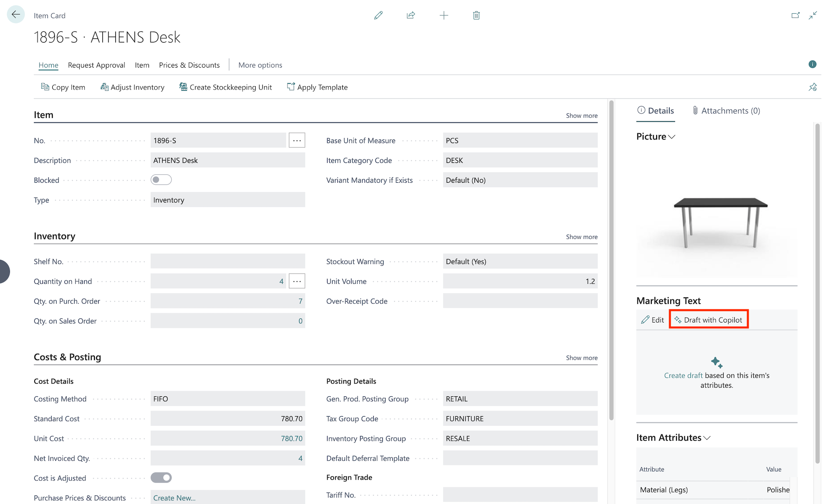Show more in the Item section
Viewport: 825px width, 504px height.
582,115
